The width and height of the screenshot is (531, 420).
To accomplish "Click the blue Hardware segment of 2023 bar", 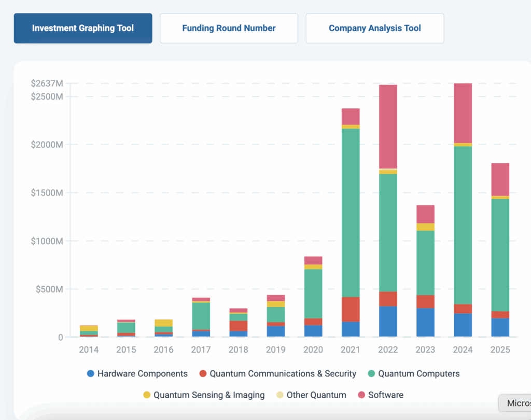I will pos(425,323).
